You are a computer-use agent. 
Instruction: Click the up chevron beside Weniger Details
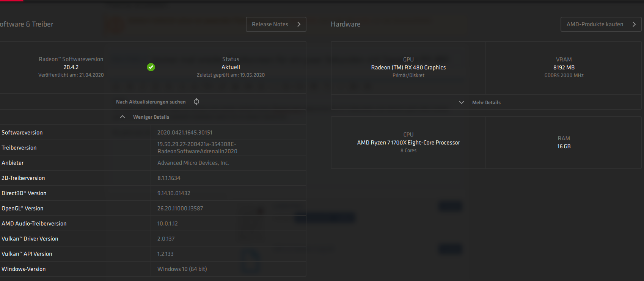(x=122, y=117)
